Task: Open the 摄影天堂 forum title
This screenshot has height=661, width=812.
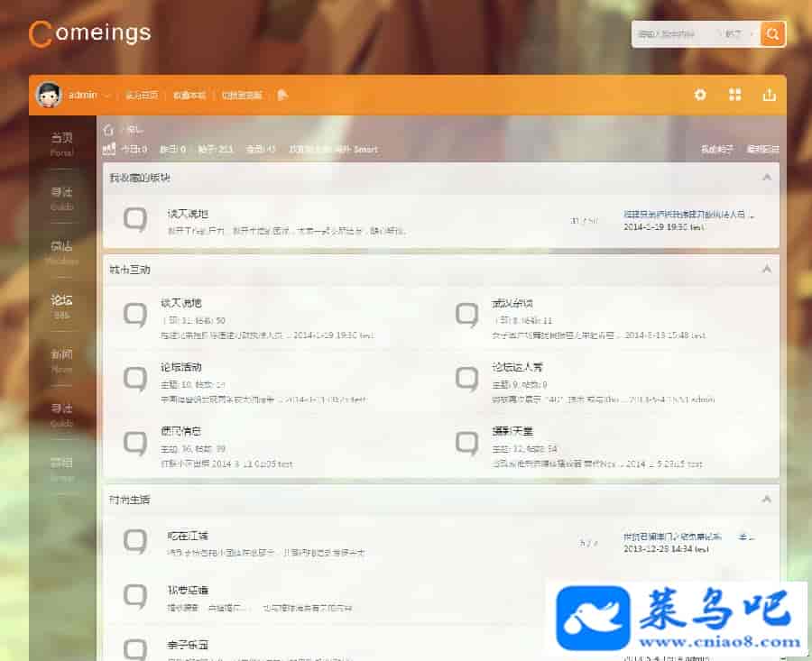Action: click(x=512, y=431)
